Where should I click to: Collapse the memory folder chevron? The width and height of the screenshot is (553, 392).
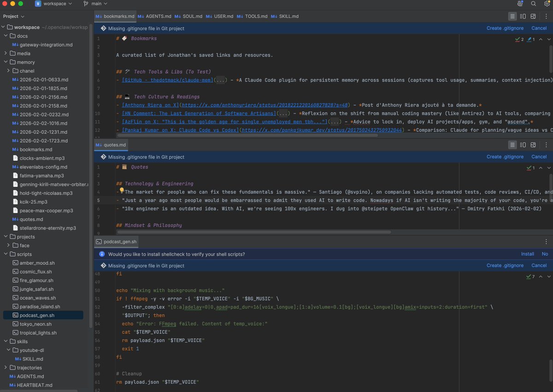(x=6, y=62)
